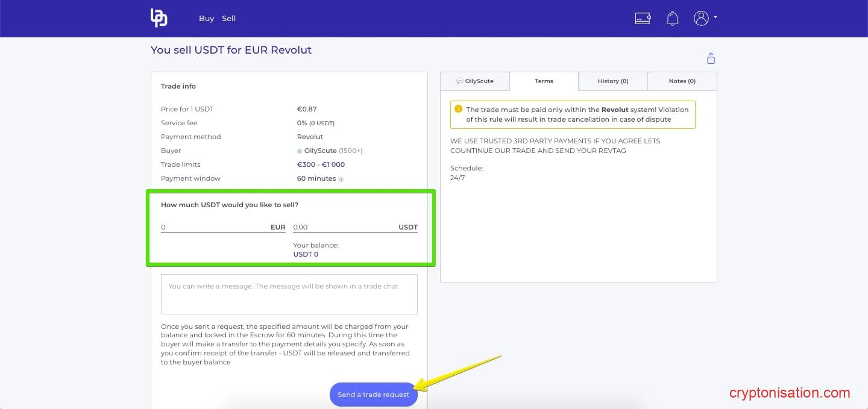Open the notifications bell
Image resolution: width=868 pixels, height=409 pixels.
(x=672, y=19)
